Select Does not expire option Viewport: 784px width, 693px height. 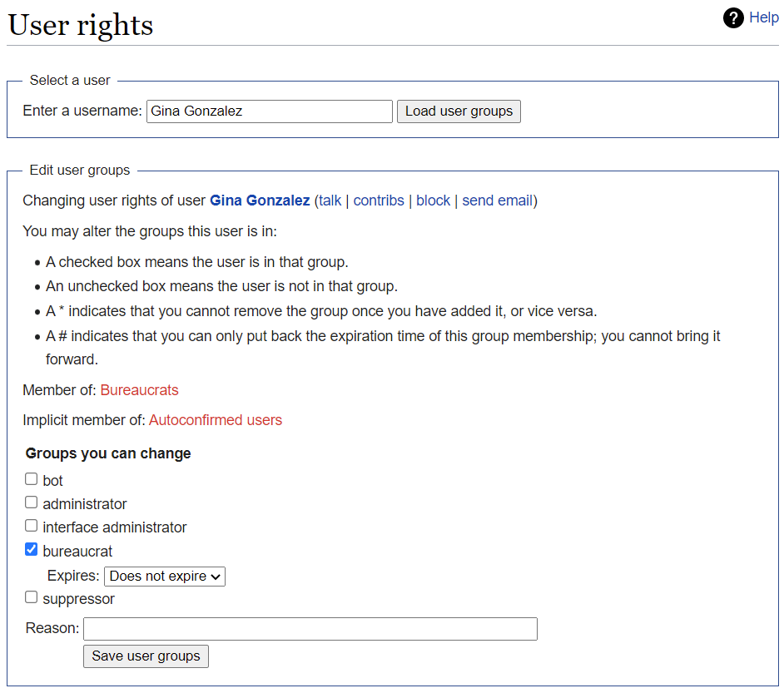click(x=164, y=576)
